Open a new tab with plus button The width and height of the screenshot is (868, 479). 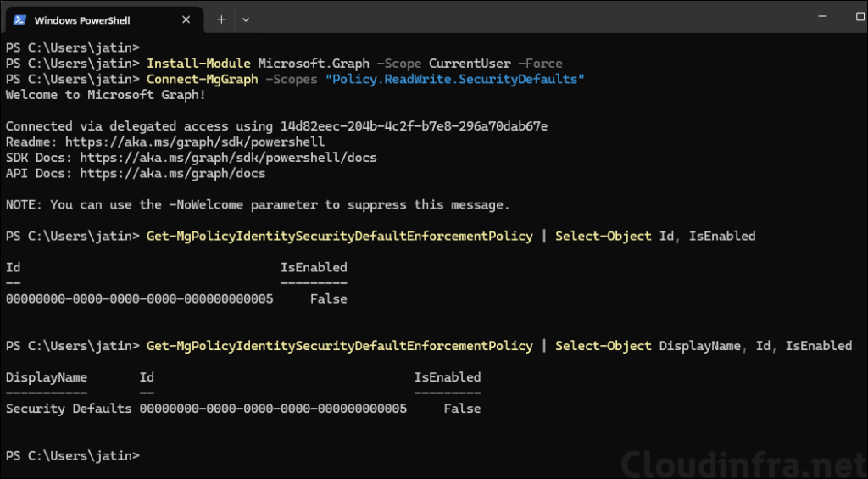pos(221,19)
